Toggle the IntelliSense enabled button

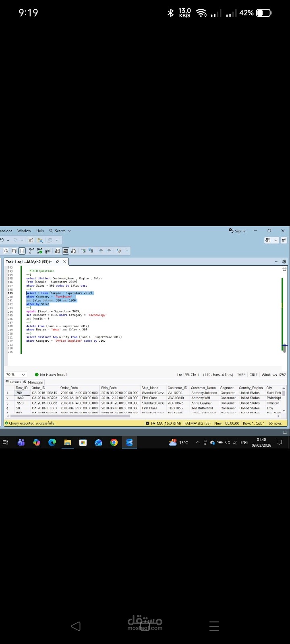(x=22, y=251)
